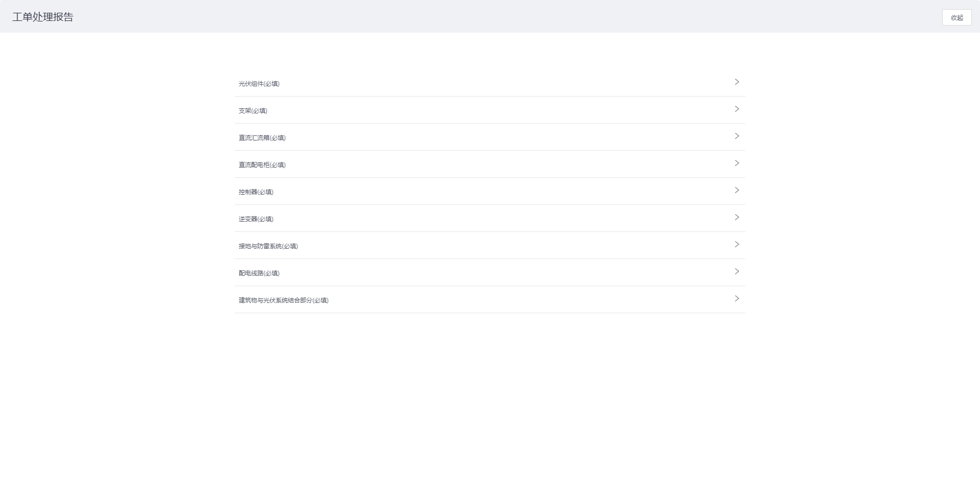Select the 支架(必填) list entry text

253,111
